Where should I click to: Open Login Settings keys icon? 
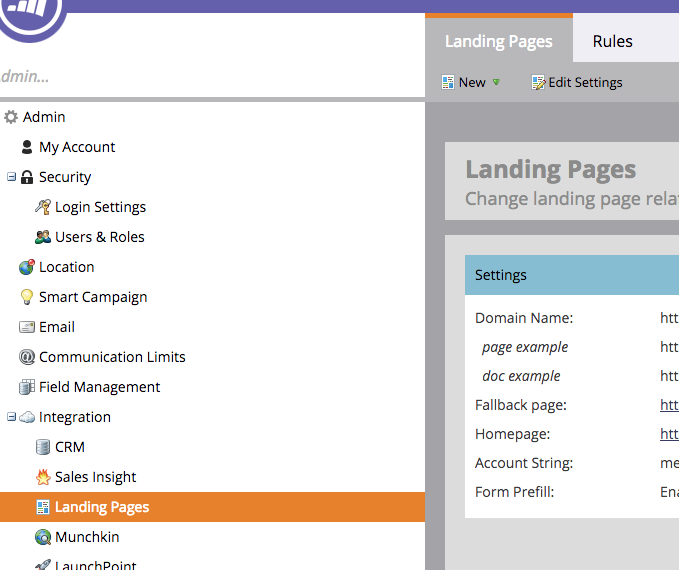pyautogui.click(x=42, y=207)
